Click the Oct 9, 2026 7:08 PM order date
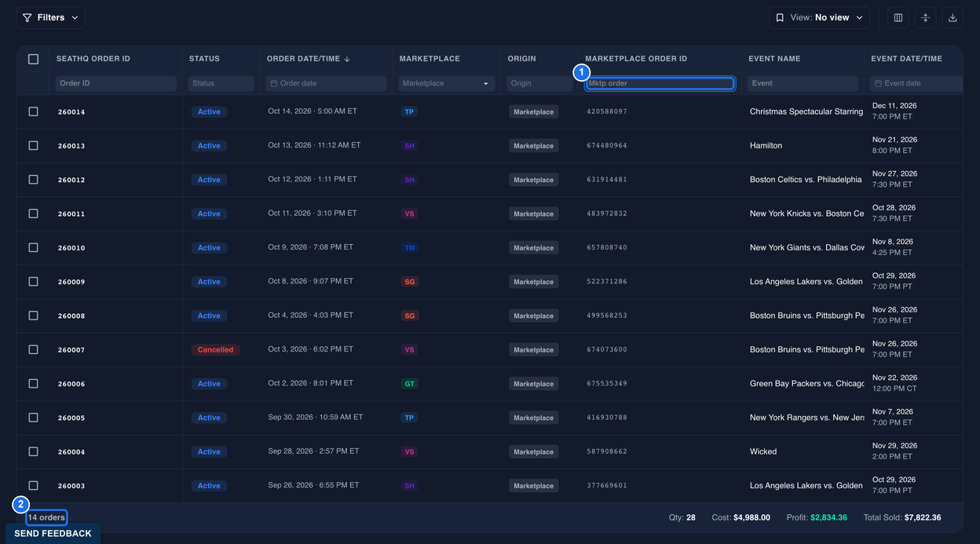Viewport: 980px width, 544px height. 311,247
